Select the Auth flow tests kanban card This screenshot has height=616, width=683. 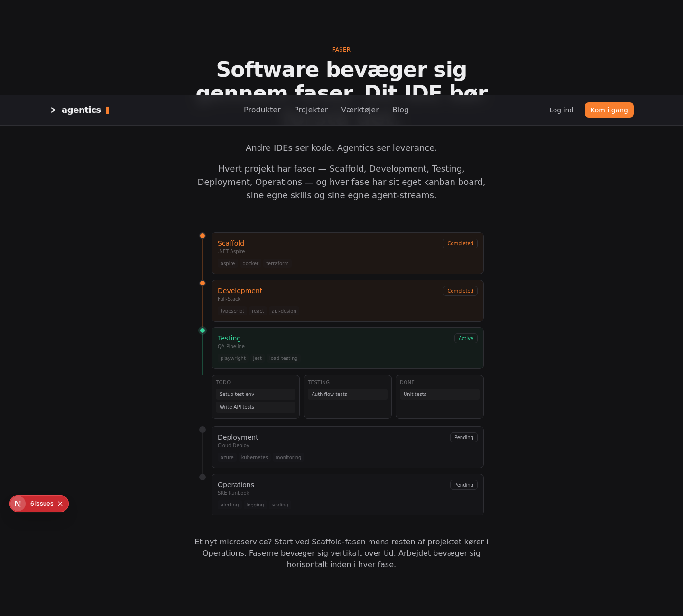[x=348, y=395]
